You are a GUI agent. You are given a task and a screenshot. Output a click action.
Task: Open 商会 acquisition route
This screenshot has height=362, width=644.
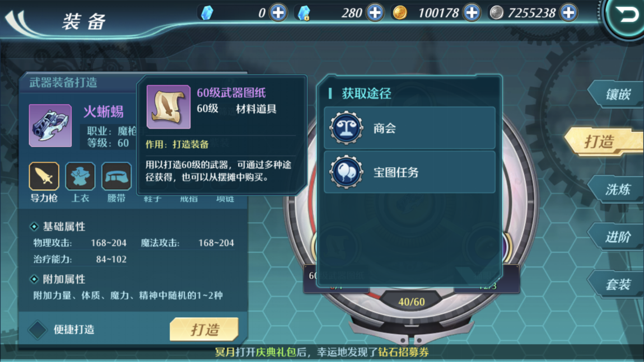point(409,128)
